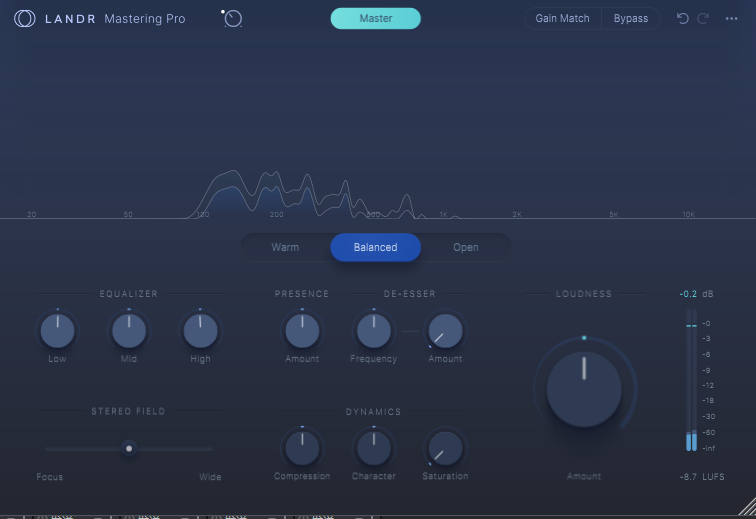Screen dimensions: 756x519
Task: Redo the last change
Action: 703,18
